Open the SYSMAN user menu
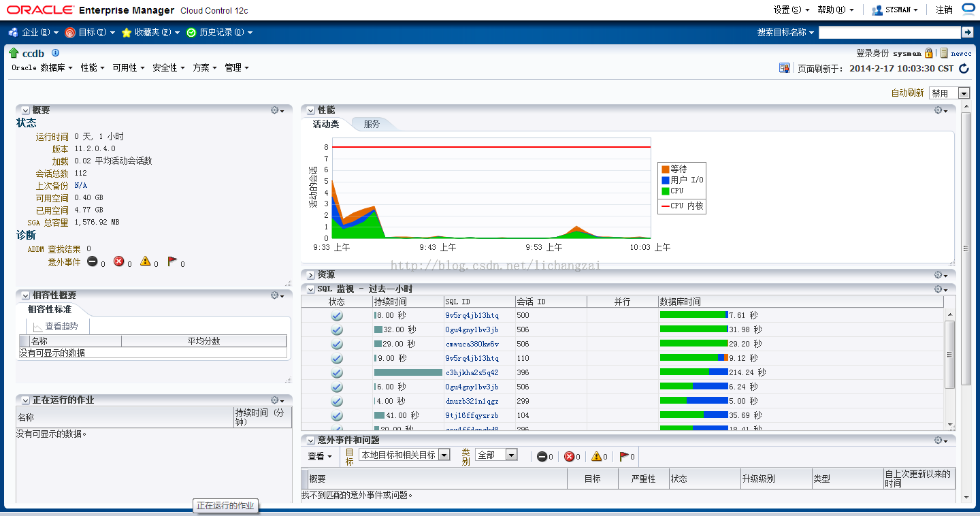 coord(895,10)
